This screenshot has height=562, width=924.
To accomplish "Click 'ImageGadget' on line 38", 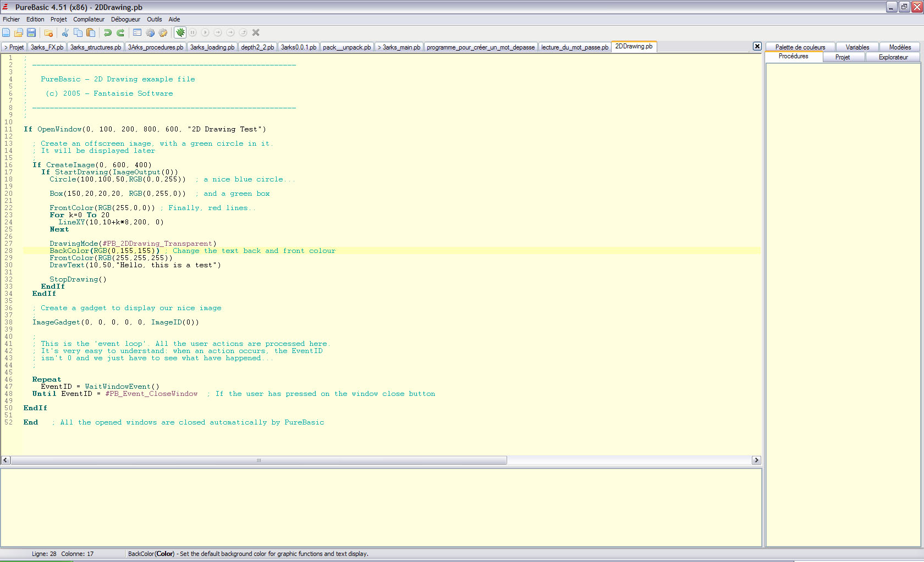I will pos(56,322).
